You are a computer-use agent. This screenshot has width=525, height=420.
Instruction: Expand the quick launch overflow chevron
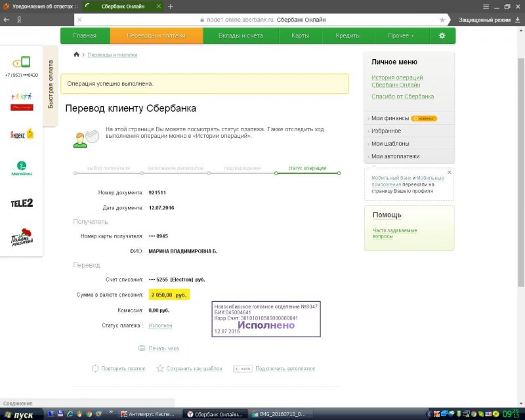coord(111,411)
